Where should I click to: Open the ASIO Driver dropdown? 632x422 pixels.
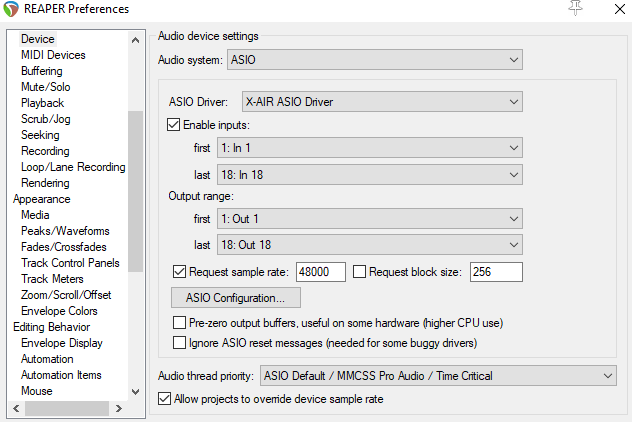click(382, 102)
